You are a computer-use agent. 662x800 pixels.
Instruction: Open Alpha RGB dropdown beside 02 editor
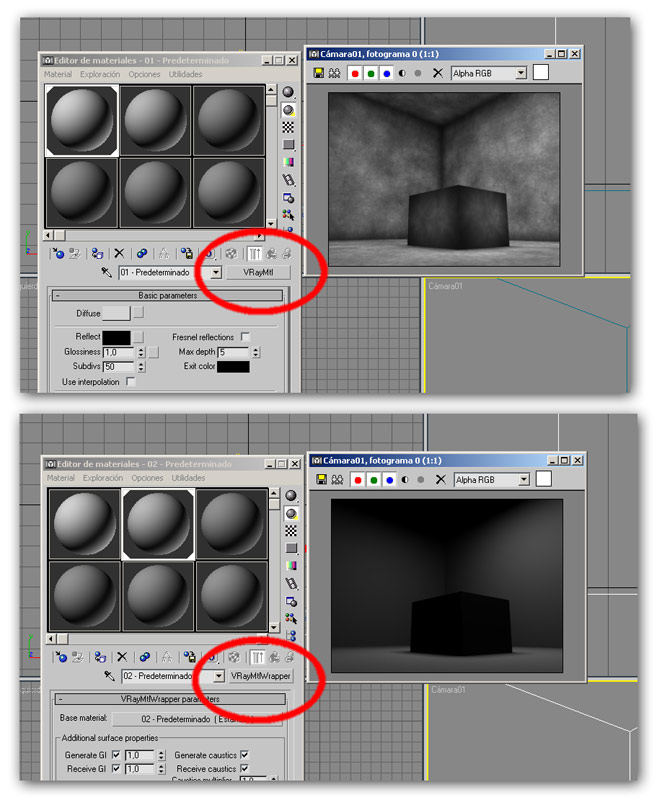(524, 480)
